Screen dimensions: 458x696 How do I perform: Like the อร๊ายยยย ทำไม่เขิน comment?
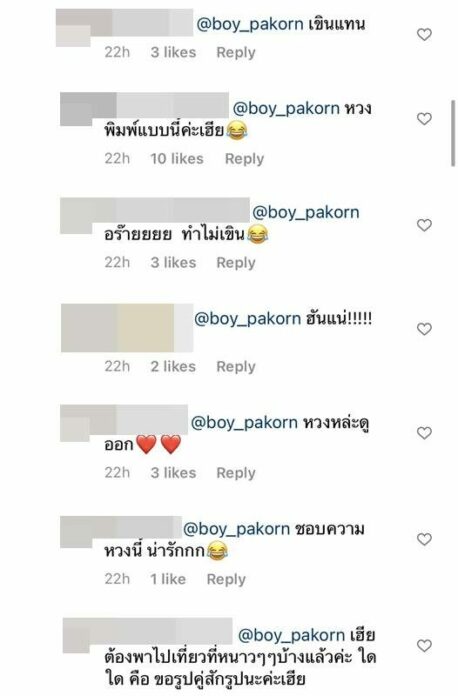coord(424,225)
